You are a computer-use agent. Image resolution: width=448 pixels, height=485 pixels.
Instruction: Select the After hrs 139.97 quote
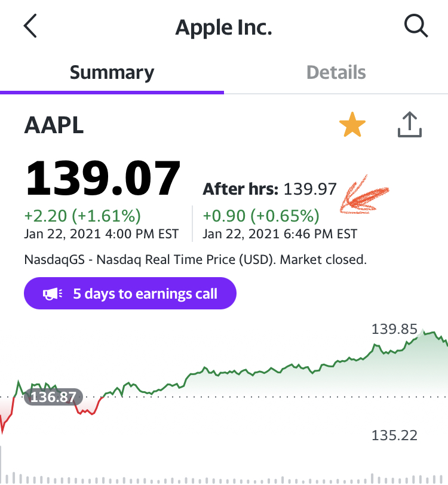(x=269, y=190)
